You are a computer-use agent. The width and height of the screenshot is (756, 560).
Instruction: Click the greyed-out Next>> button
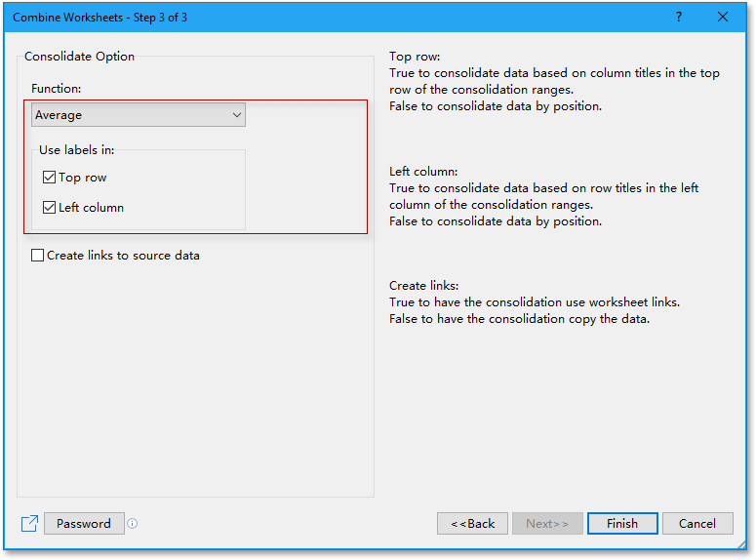click(547, 524)
